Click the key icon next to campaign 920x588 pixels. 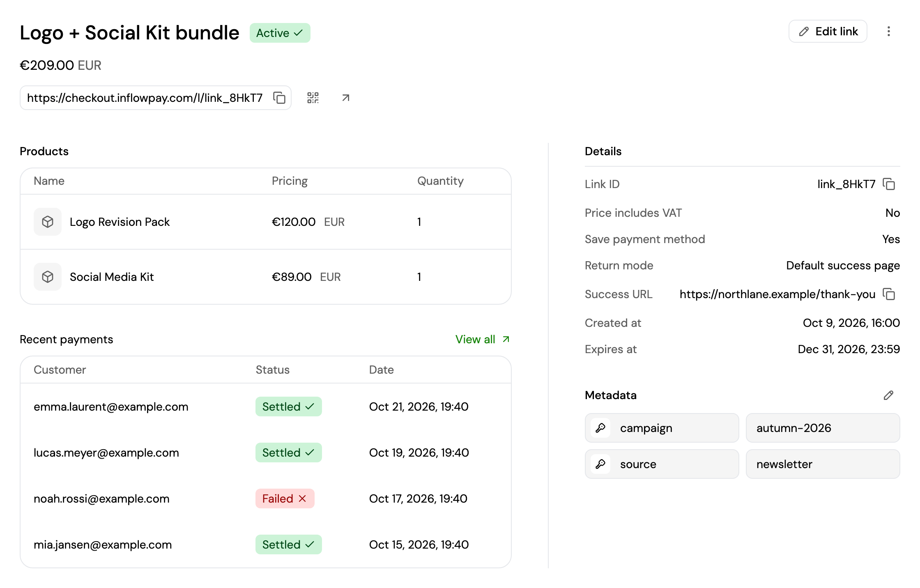600,428
